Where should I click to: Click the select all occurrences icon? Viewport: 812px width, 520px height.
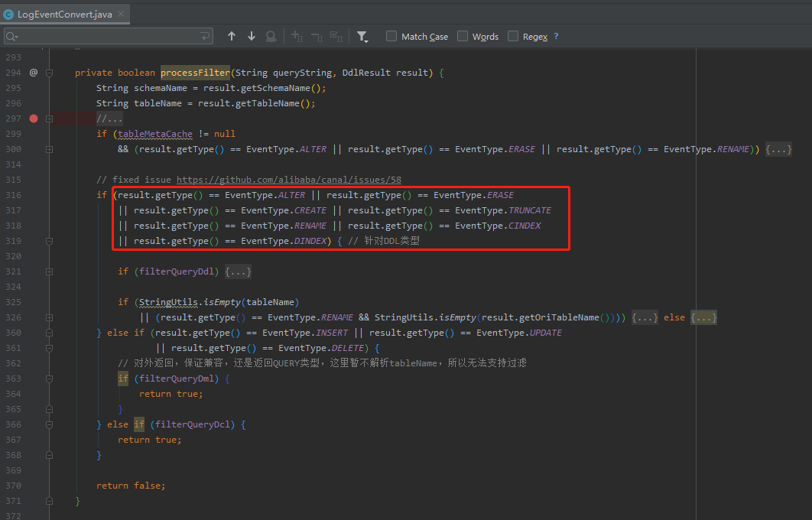click(x=337, y=36)
